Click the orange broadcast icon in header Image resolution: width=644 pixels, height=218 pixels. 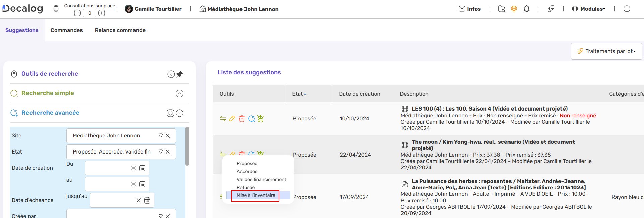tap(514, 9)
